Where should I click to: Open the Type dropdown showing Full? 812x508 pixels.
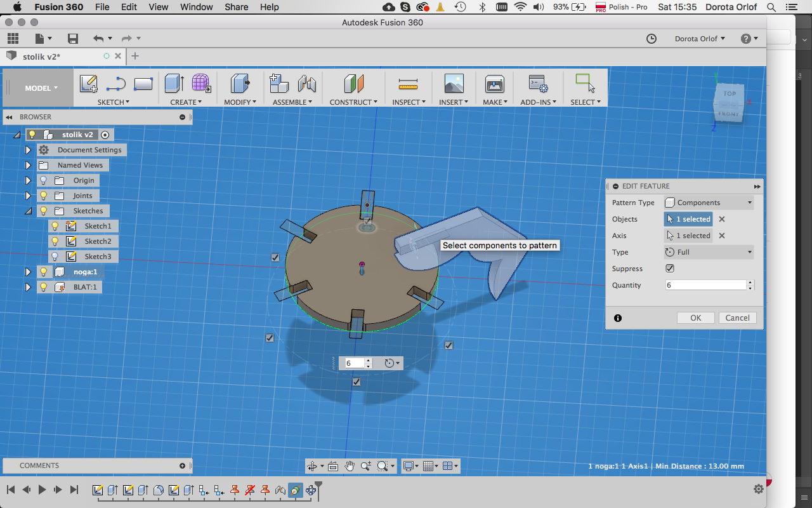point(749,252)
